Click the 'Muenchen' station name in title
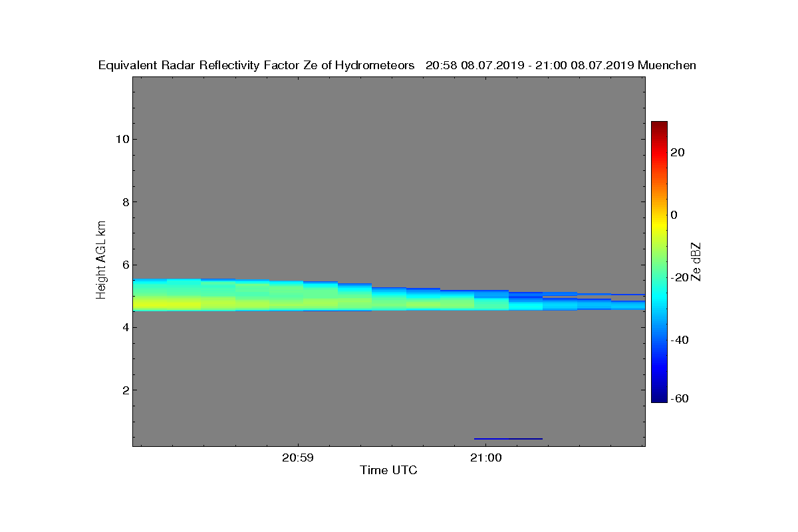 coord(667,65)
